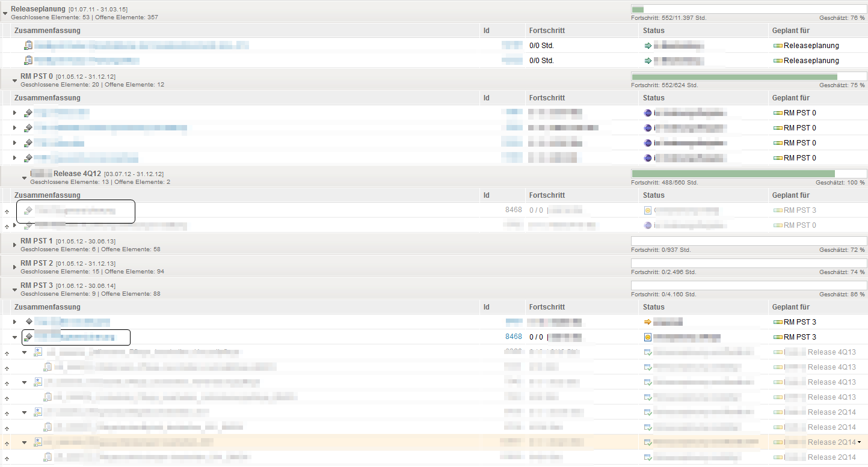Expand the RM PST 1 iteration
The width and height of the screenshot is (868, 467).
pyautogui.click(x=15, y=245)
